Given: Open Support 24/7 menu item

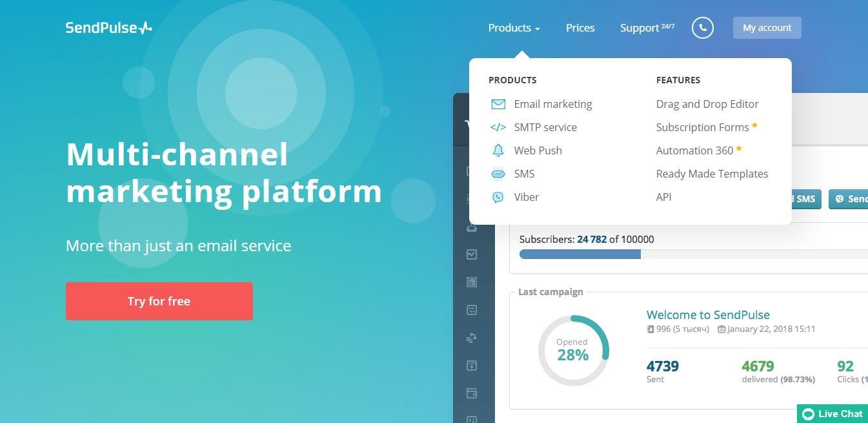Looking at the screenshot, I should tap(647, 28).
